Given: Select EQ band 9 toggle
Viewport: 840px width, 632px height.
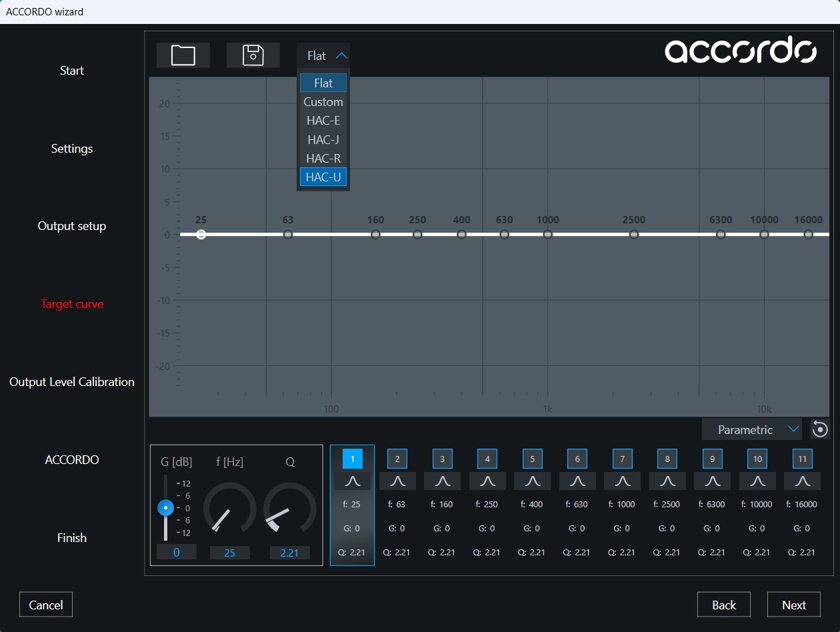Looking at the screenshot, I should point(713,459).
